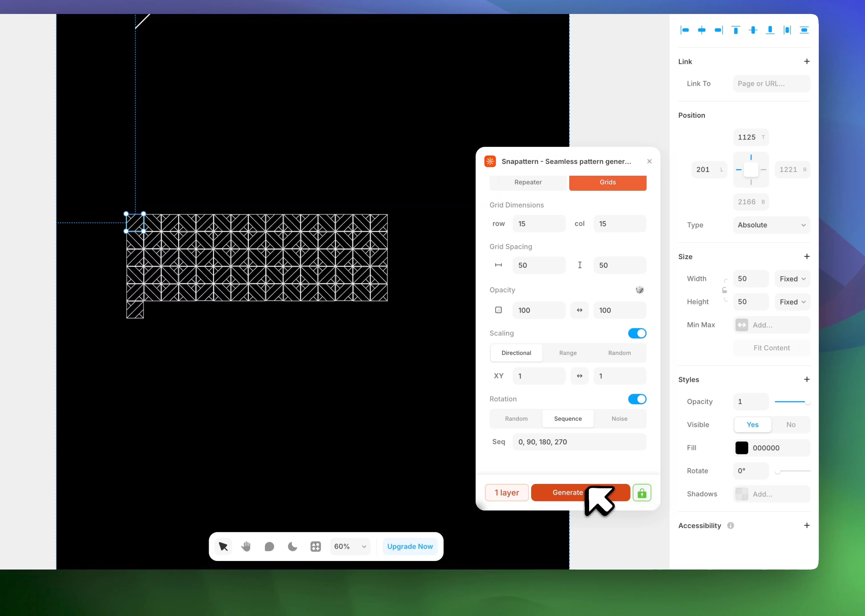Image resolution: width=865 pixels, height=616 pixels.
Task: Select Noise rotation mode
Action: [x=619, y=419]
